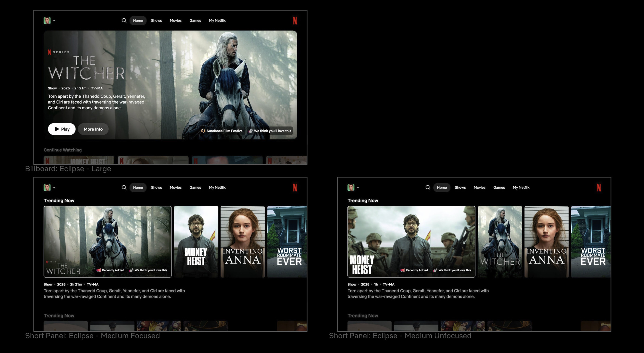Open profile avatar in Medium Unfocused panel
The image size is (644, 353).
tap(351, 187)
